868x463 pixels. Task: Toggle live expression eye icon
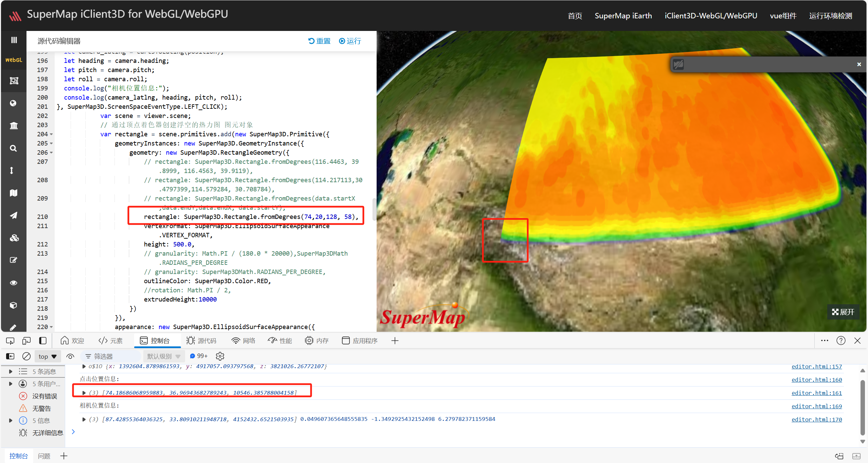pyautogui.click(x=70, y=356)
